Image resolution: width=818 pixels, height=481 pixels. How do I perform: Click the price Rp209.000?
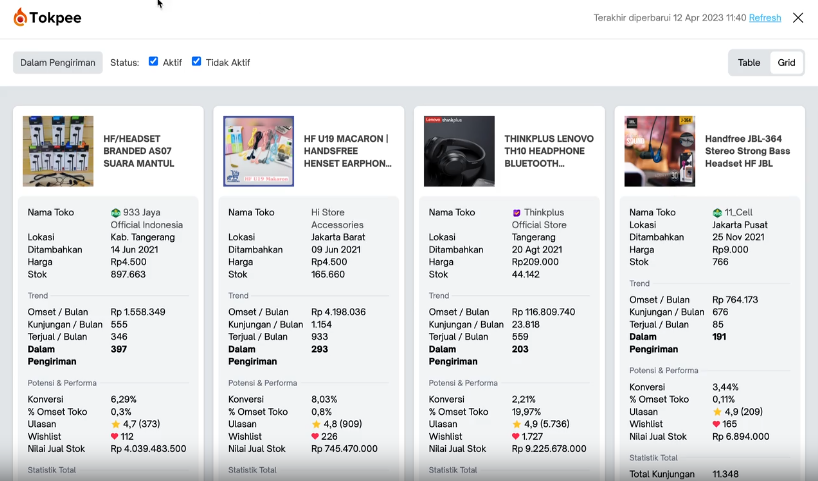[535, 262]
